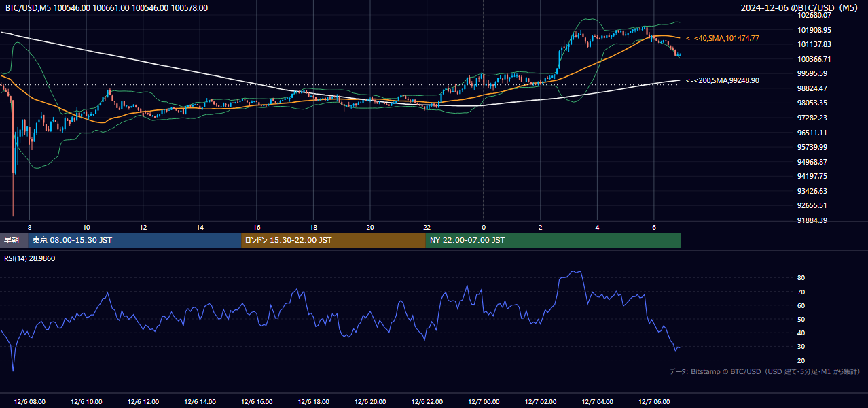Click RSI scale value 30
Image resolution: width=868 pixels, height=408 pixels.
(x=801, y=346)
